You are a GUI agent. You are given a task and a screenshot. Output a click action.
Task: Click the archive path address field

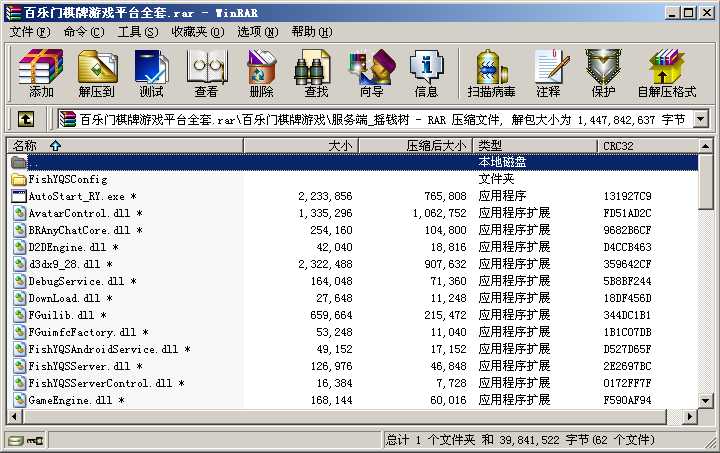[382, 119]
